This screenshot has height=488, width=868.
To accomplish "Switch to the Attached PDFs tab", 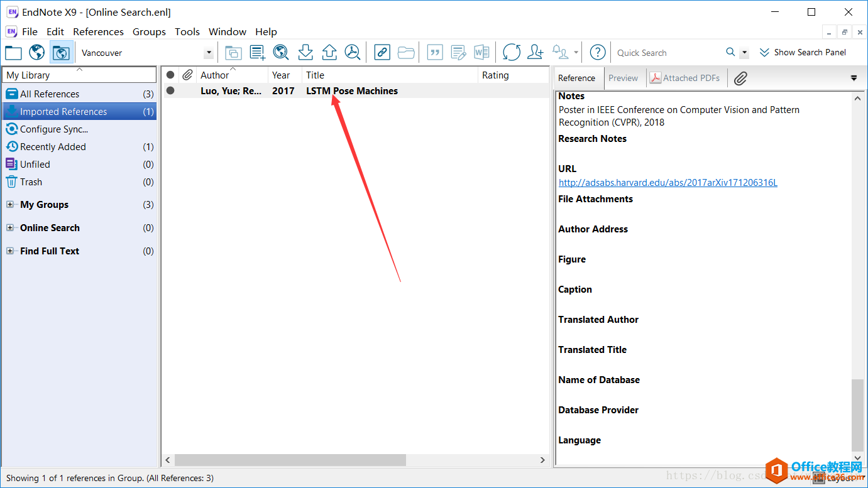I will [x=685, y=79].
